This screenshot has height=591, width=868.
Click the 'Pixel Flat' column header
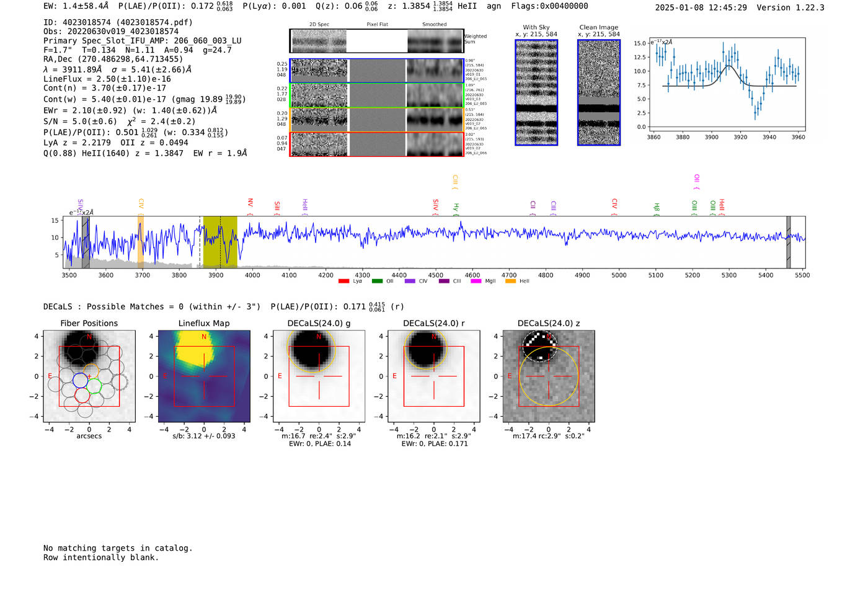click(377, 24)
